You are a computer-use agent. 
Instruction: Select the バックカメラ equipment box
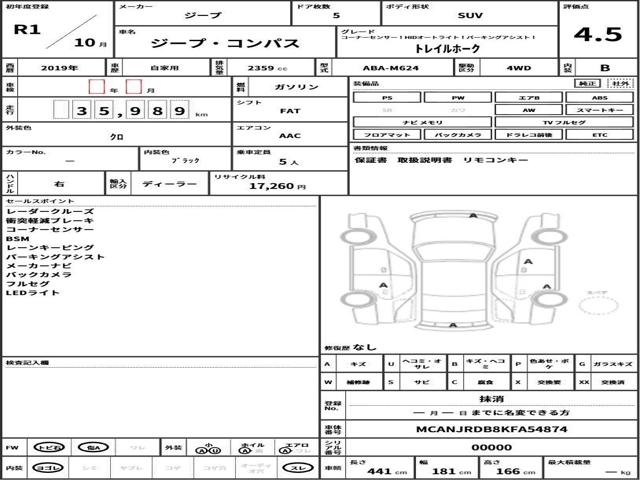tap(458, 134)
